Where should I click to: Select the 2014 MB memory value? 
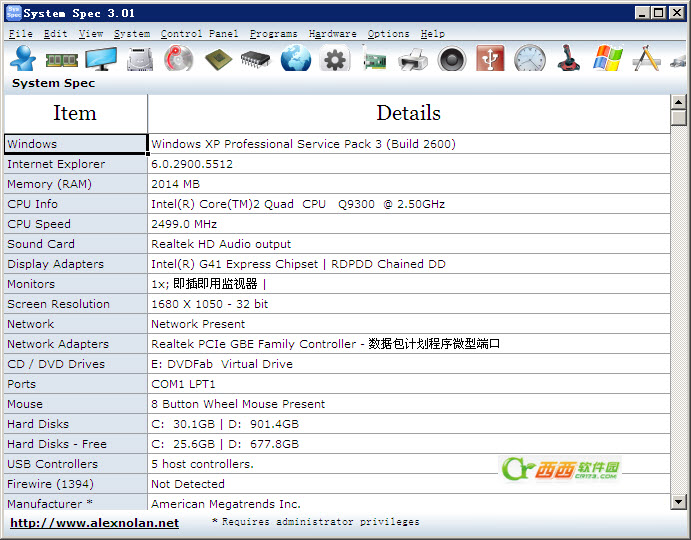pos(175,184)
